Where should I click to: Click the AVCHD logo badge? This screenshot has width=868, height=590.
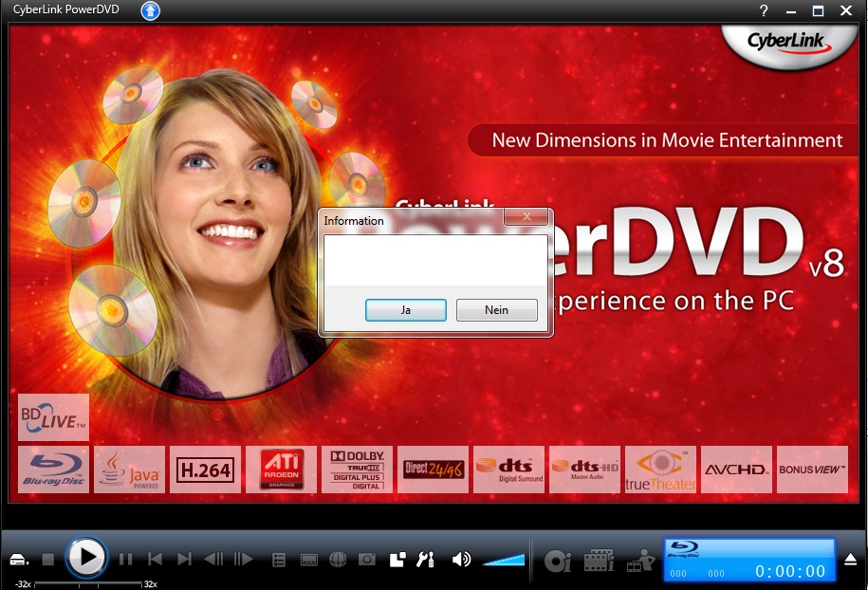pos(736,470)
